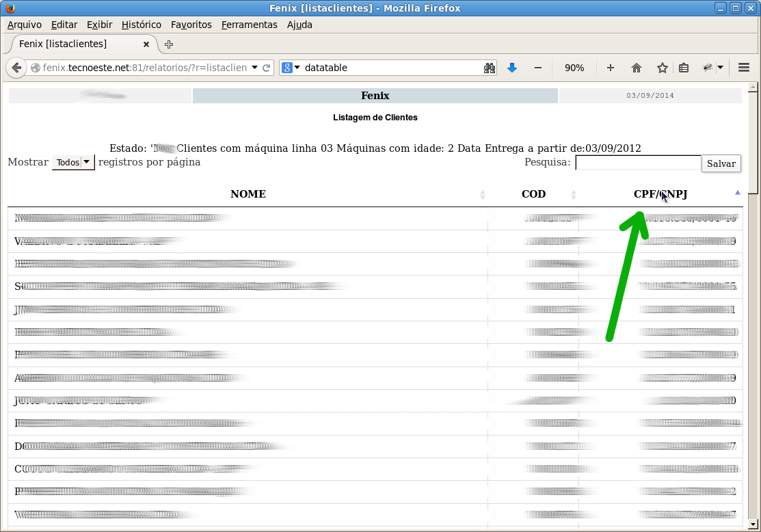Open the Histórico menu
Image resolution: width=761 pixels, height=532 pixels.
click(142, 25)
